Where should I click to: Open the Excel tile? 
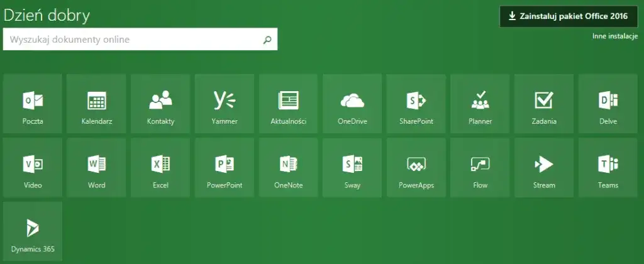pos(160,168)
